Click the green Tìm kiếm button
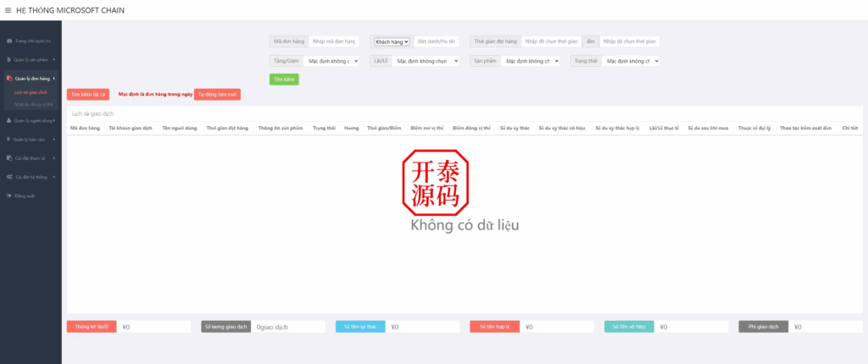The width and height of the screenshot is (868, 364). [284, 79]
